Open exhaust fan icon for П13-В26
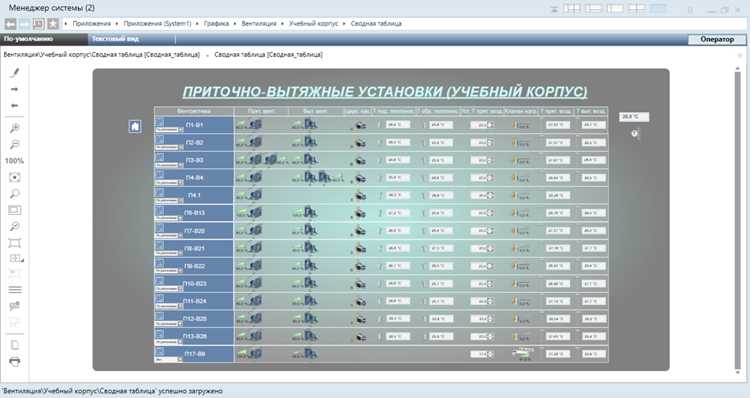This screenshot has height=398, width=750. click(311, 336)
